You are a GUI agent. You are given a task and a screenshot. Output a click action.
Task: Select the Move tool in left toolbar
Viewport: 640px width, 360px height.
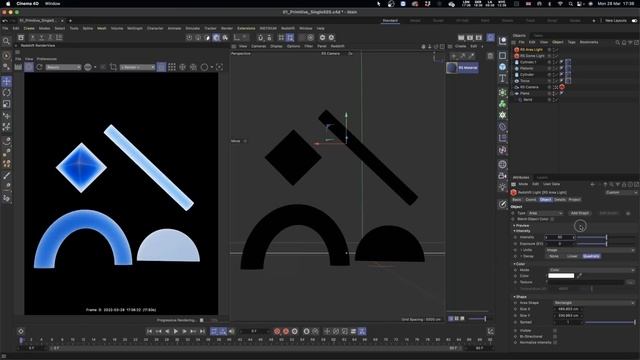[x=7, y=82]
